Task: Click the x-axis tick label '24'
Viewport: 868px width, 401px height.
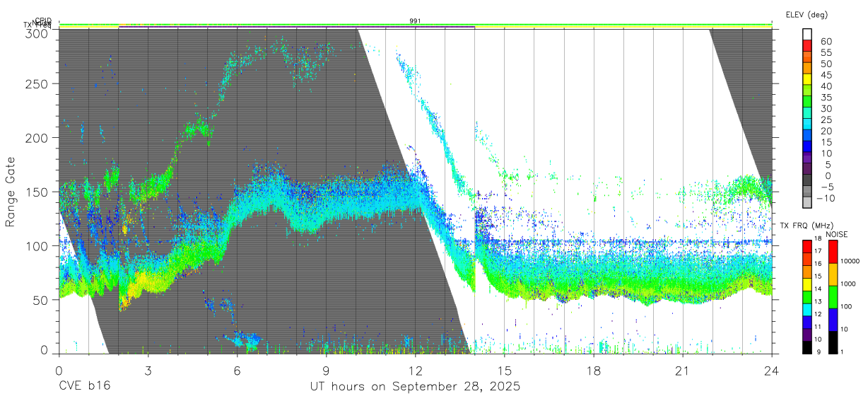Action: pos(772,371)
